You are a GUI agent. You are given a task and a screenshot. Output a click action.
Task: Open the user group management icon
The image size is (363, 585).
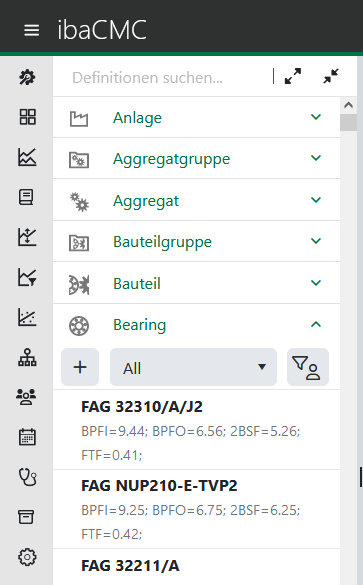[26, 397]
